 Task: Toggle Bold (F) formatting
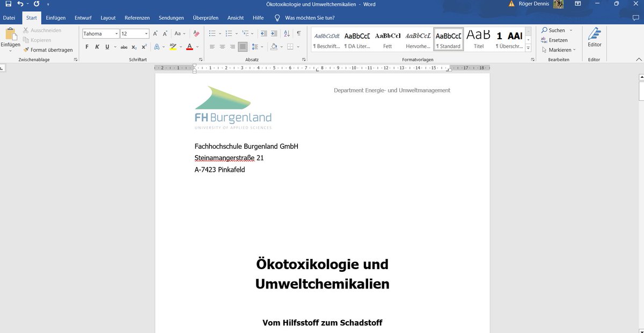pos(87,47)
